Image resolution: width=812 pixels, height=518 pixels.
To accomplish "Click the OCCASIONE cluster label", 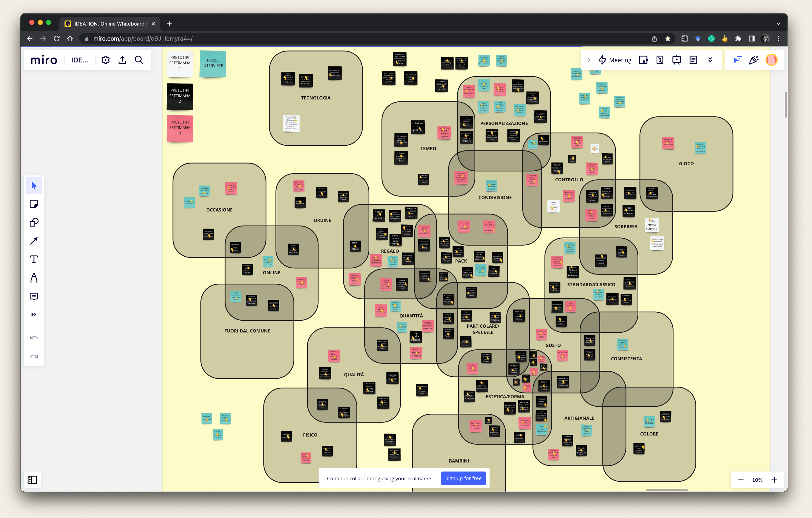I will point(219,210).
